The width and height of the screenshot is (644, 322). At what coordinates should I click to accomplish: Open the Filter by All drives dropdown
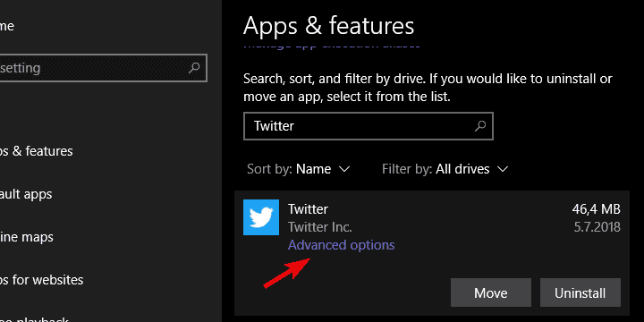click(445, 169)
